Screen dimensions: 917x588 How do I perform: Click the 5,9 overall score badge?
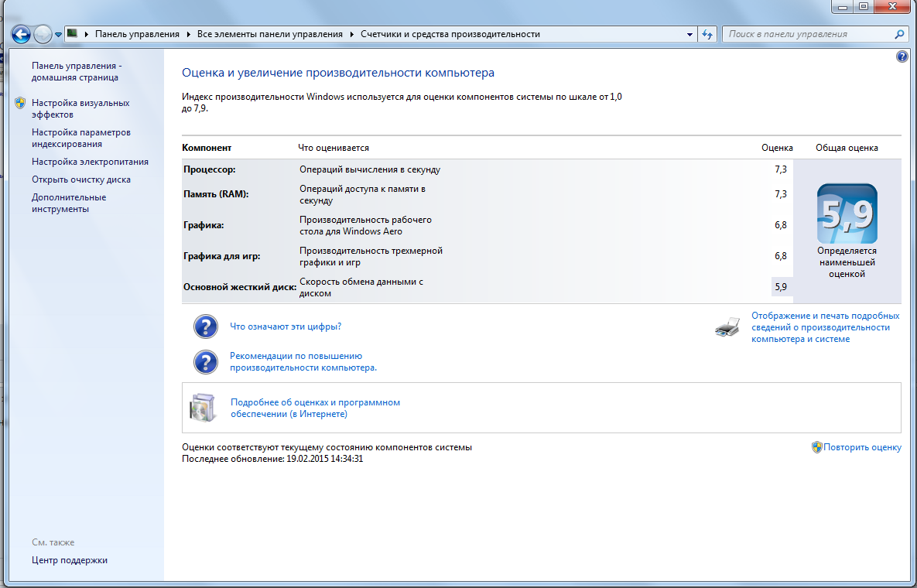(x=847, y=214)
